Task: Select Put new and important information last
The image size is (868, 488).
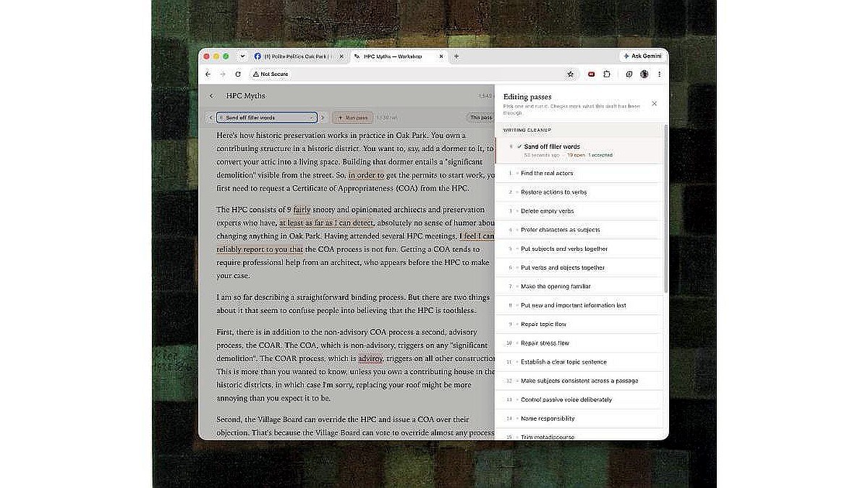Action: 579,305
